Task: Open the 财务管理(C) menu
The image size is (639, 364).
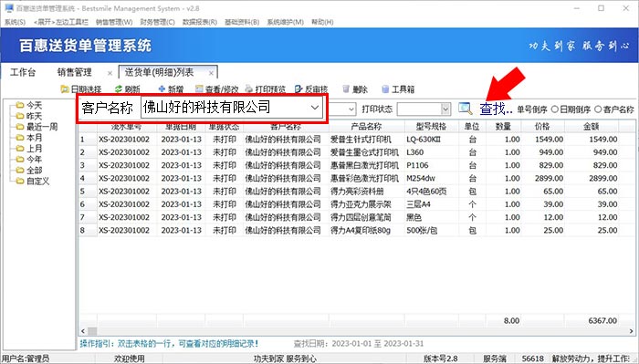Action: pos(157,22)
